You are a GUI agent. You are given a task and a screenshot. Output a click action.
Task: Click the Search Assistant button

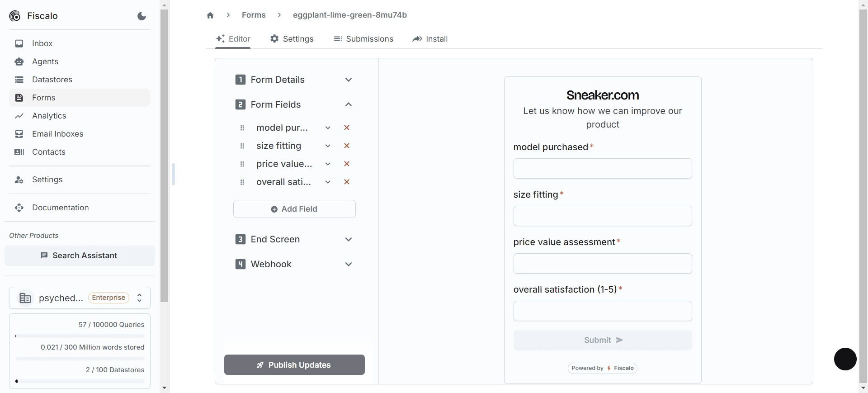[x=80, y=256]
